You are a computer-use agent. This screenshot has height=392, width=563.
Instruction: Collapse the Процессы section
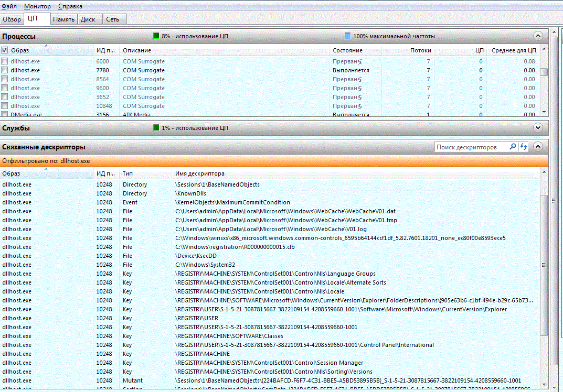click(x=537, y=36)
